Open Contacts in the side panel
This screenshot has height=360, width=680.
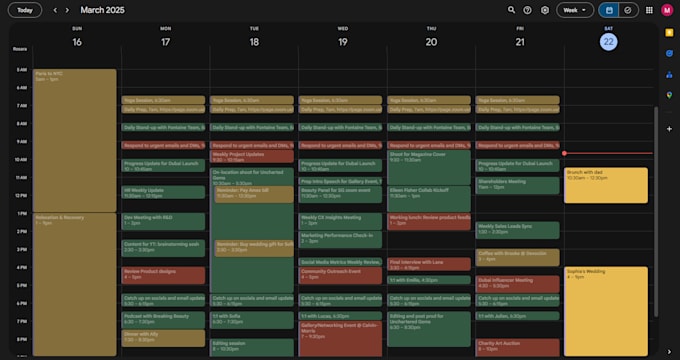669,74
